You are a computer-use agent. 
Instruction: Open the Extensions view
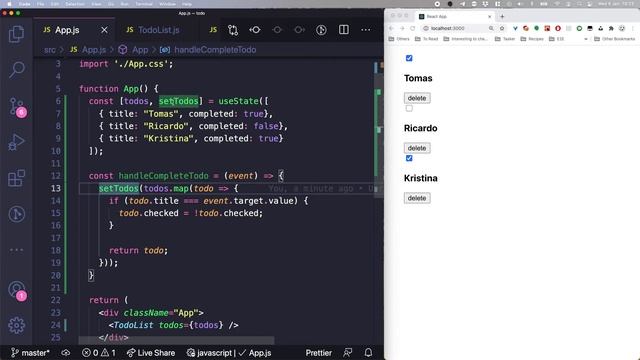tap(16, 178)
